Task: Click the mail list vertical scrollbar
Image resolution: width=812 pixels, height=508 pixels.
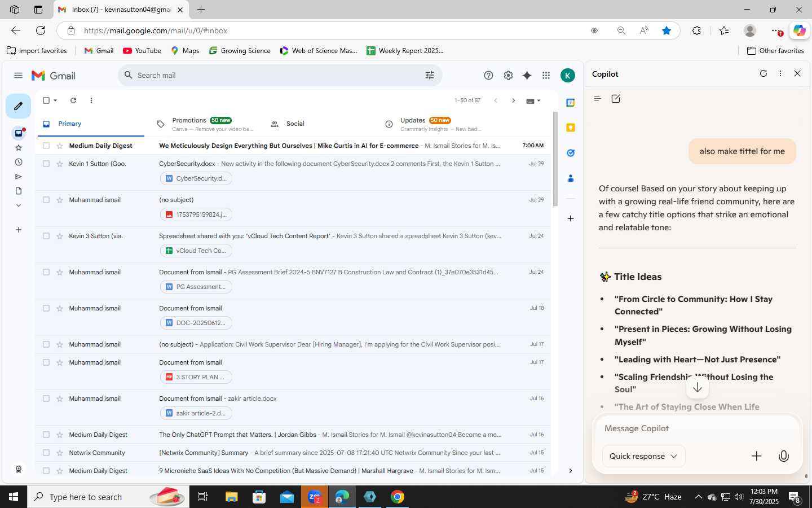Action: pos(555,159)
